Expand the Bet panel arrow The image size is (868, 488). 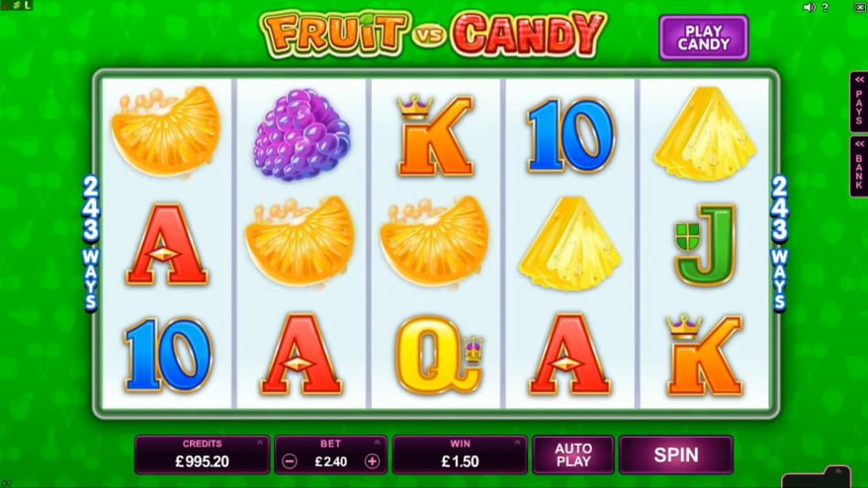[x=377, y=442]
